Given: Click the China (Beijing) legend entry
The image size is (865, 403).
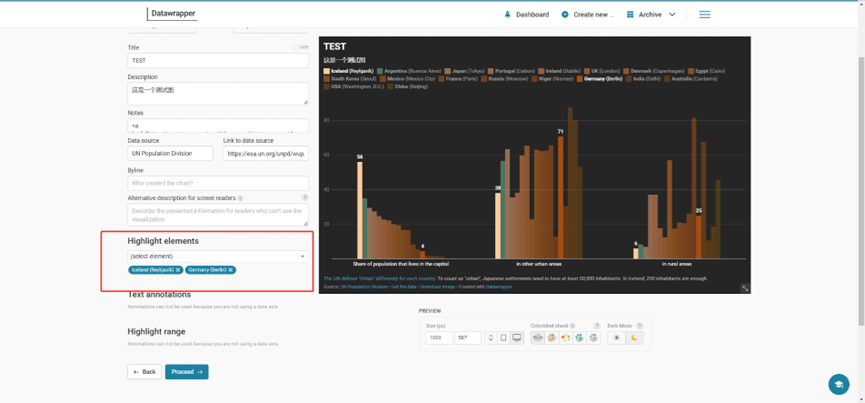Looking at the screenshot, I should click(407, 87).
